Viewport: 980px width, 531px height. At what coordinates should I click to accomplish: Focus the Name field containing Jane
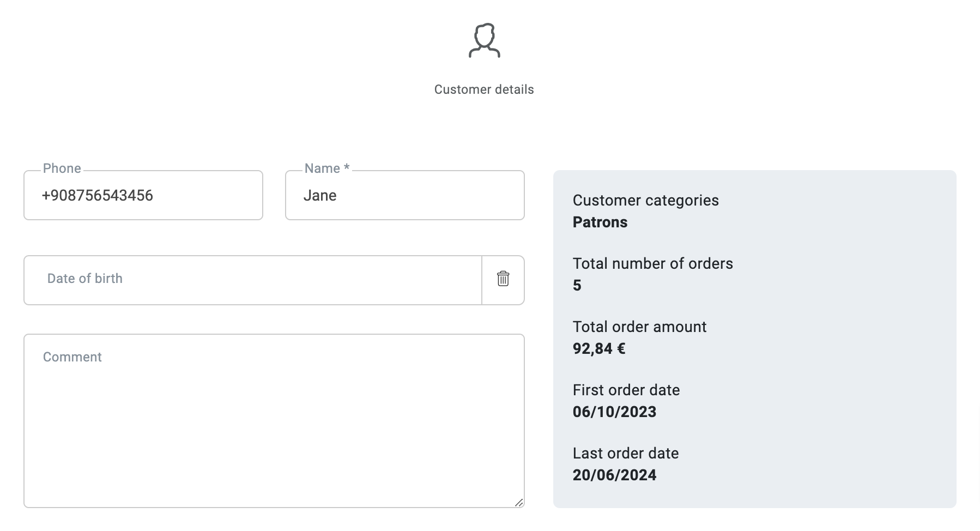coord(404,196)
